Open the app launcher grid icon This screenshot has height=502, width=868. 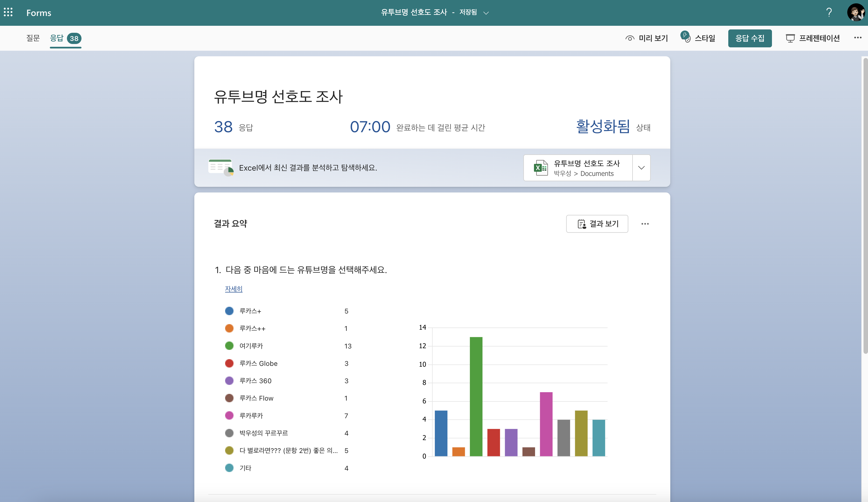8,12
